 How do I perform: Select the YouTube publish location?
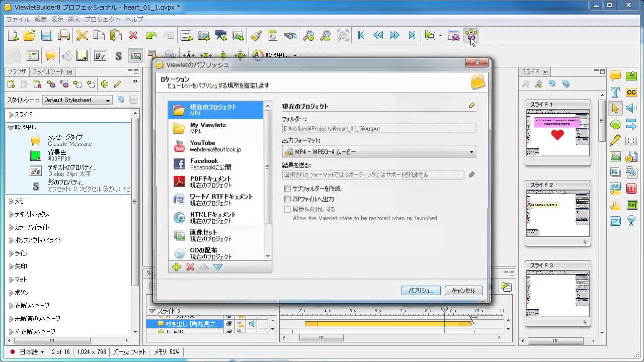[x=216, y=146]
